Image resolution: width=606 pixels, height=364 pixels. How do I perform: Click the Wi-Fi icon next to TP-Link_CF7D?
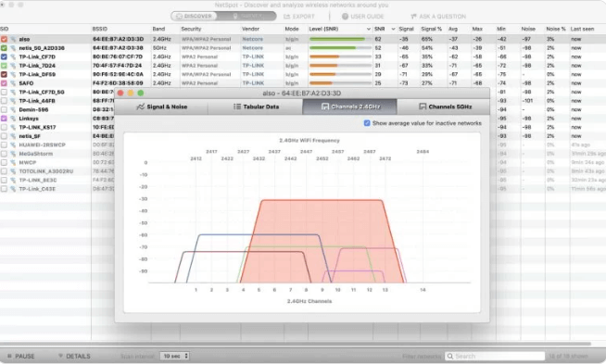tap(13, 56)
